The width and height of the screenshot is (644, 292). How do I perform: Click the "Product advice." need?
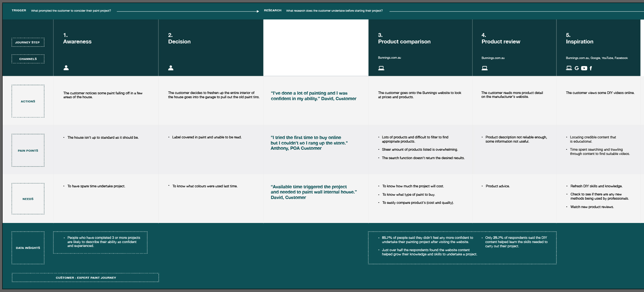click(498, 186)
